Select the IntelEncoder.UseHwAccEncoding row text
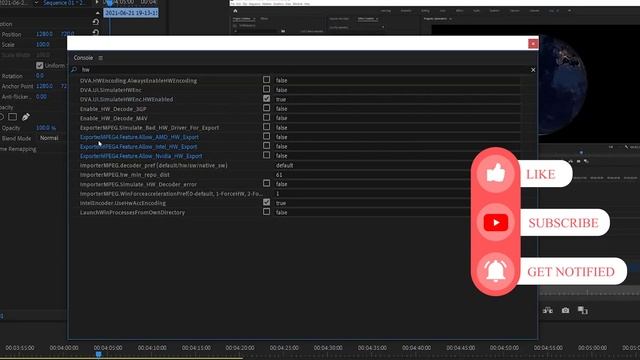 [123, 203]
